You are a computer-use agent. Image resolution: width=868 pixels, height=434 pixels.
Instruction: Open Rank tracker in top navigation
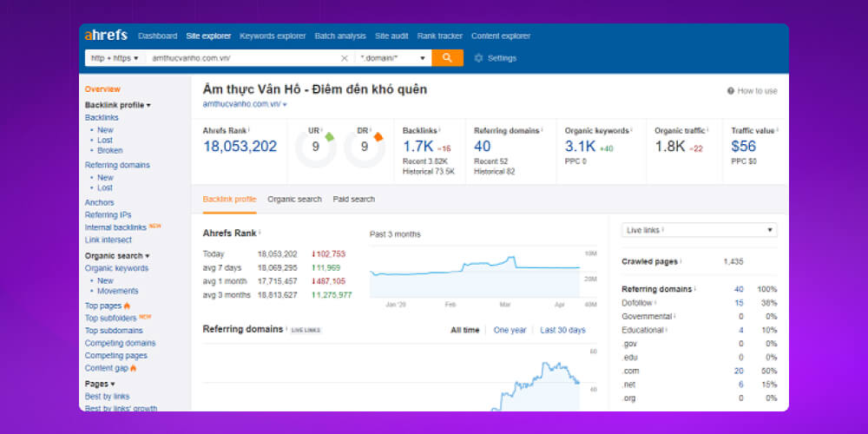pos(440,36)
